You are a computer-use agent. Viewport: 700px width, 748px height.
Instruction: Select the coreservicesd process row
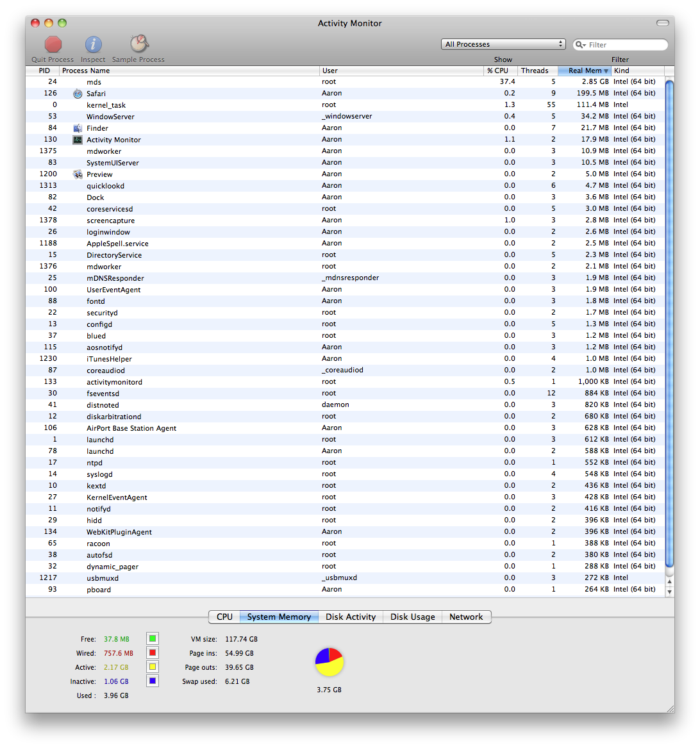tap(345, 209)
